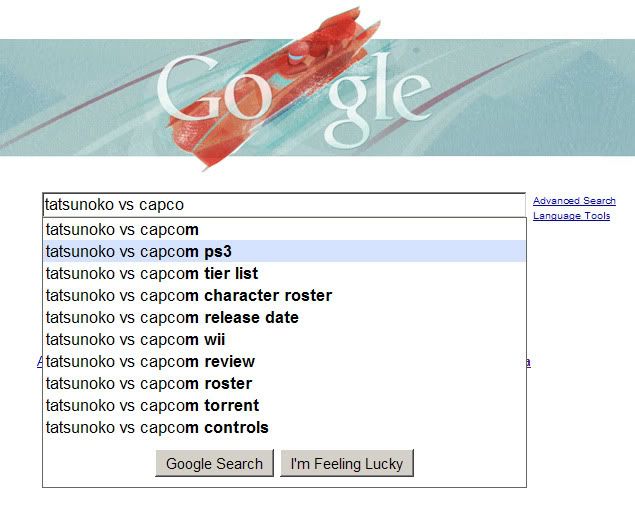Viewport: 635px width, 514px height.
Task: Focus the search box containing 'tatsunoko vs capco'
Action: (x=283, y=205)
